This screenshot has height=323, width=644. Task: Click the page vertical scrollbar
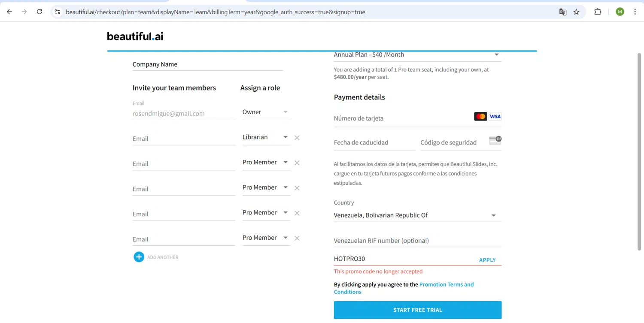click(639, 151)
